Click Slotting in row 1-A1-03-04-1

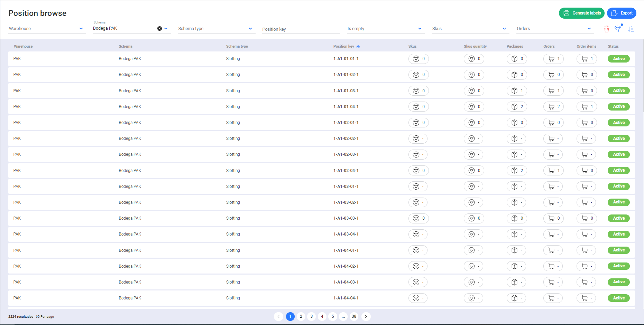[233, 234]
